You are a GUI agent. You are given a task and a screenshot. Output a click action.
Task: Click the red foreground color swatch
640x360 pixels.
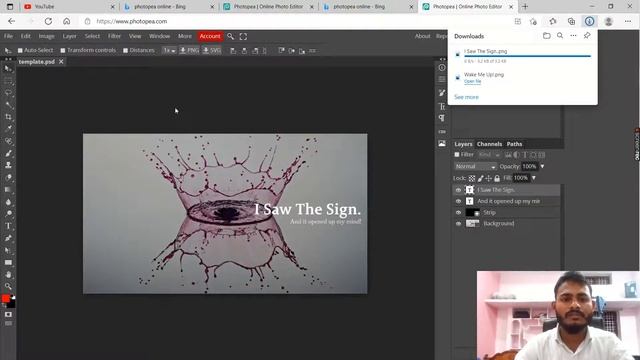point(5,299)
